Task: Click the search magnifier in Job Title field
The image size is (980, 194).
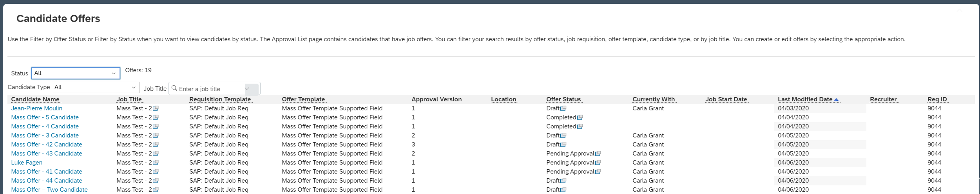Action: [x=174, y=88]
